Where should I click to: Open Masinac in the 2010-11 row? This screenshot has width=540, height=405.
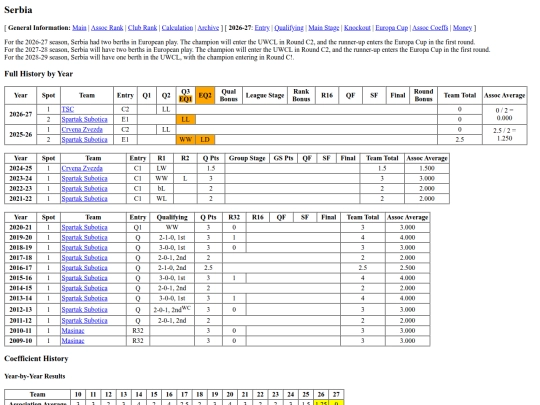click(x=73, y=331)
